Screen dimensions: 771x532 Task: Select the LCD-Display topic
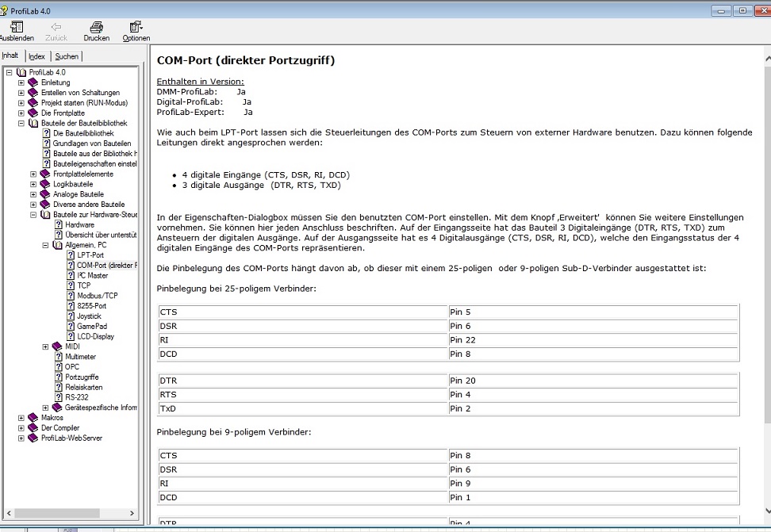tap(95, 336)
